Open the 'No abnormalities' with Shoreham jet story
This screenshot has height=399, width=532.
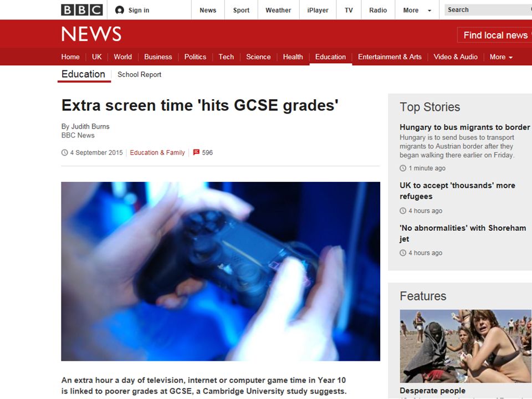point(463,233)
